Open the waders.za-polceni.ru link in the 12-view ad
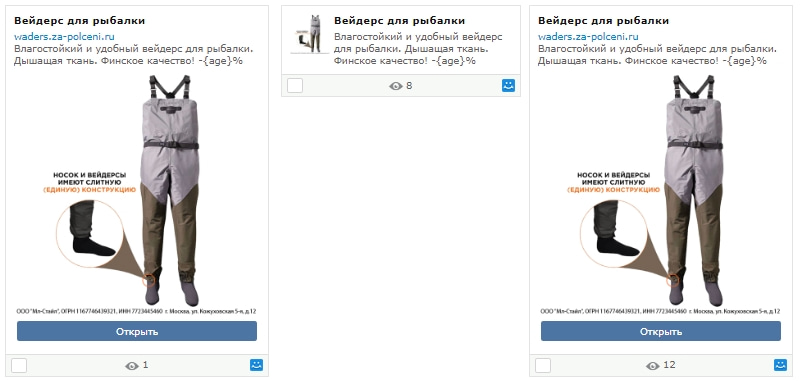Viewport: 800px width, 381px height. pyautogui.click(x=588, y=37)
